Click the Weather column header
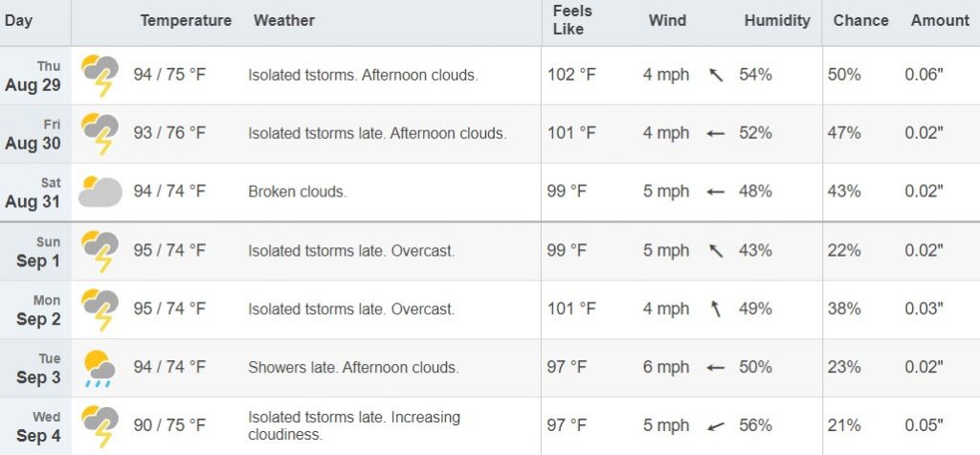Viewport: 980px width, 455px height. tap(284, 21)
